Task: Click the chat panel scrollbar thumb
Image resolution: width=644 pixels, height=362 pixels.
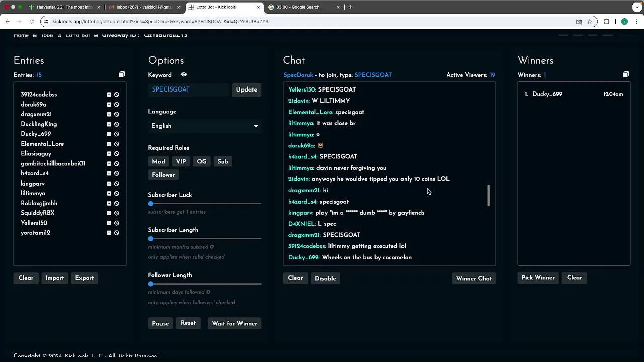Action: click(488, 195)
